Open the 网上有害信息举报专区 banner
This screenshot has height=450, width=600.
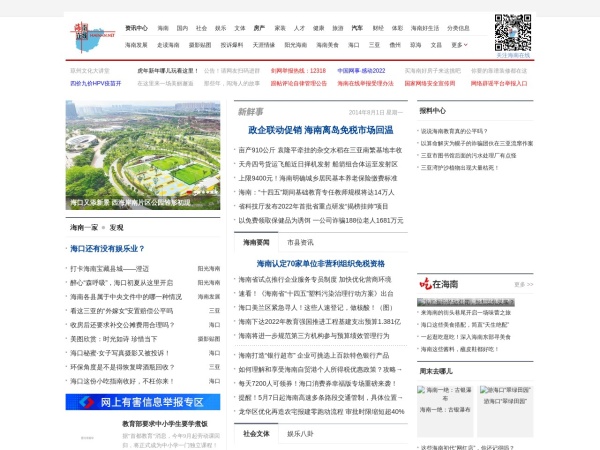[x=143, y=402]
